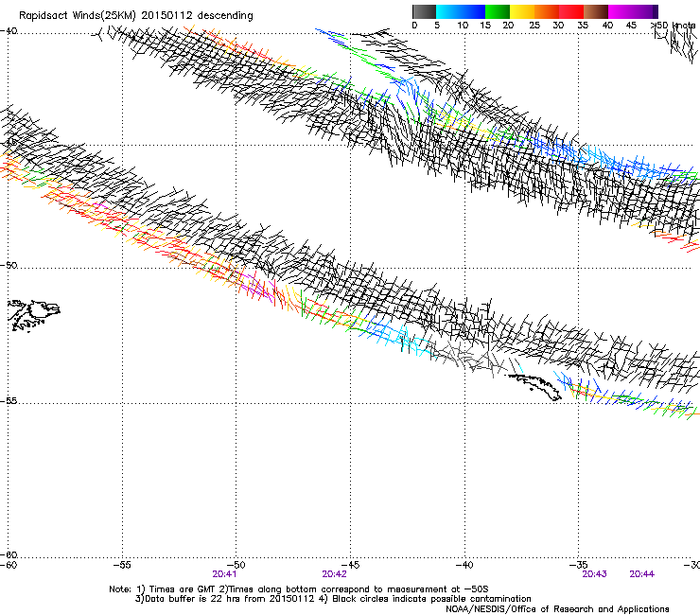Click the legend number 25
The image size is (700, 615).
coord(534,26)
